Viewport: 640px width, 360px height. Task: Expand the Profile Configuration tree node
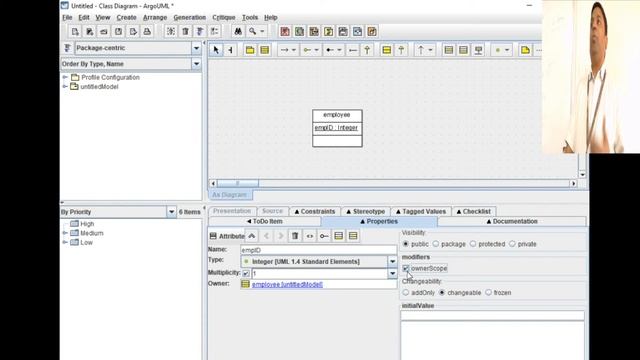click(x=65, y=77)
